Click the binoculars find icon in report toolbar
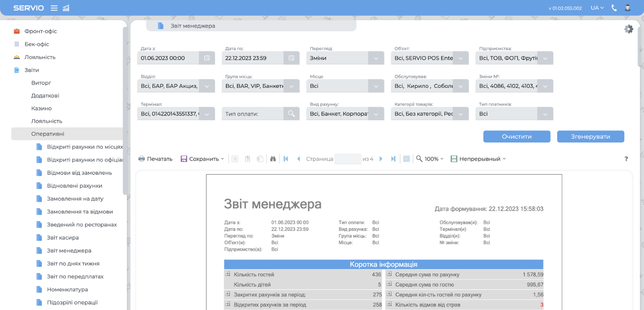The image size is (644, 310). [x=273, y=159]
